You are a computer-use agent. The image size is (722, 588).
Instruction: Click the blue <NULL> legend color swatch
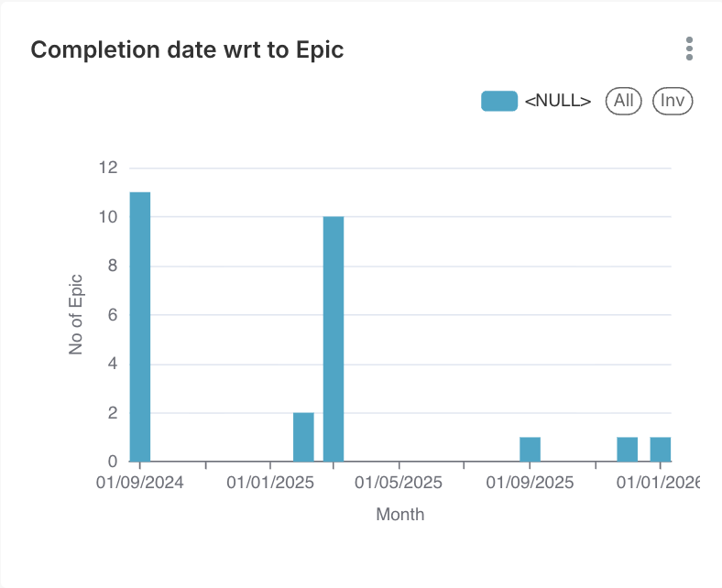[x=499, y=101]
